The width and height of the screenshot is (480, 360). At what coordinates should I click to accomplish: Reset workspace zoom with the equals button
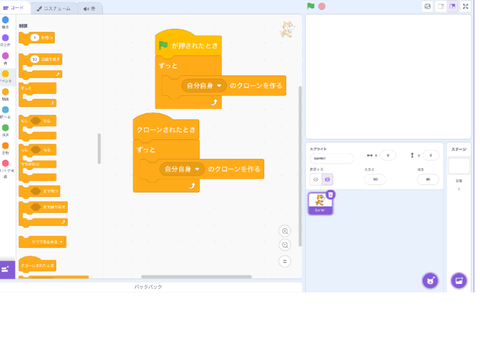pos(285,261)
